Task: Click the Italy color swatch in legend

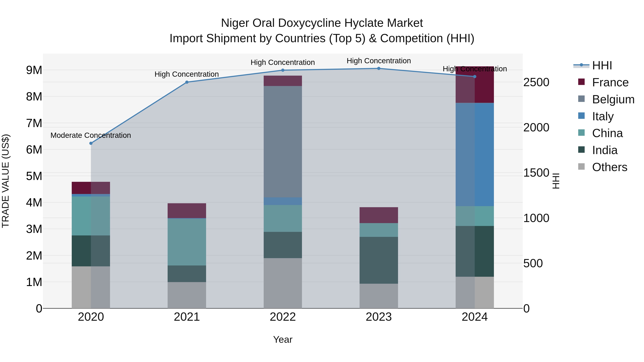Action: tap(582, 116)
